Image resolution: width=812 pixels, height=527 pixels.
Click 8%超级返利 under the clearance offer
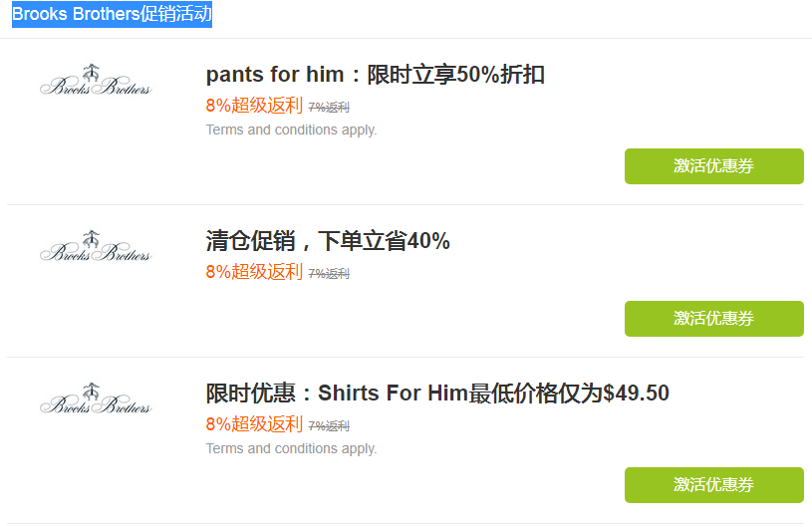coord(254,272)
